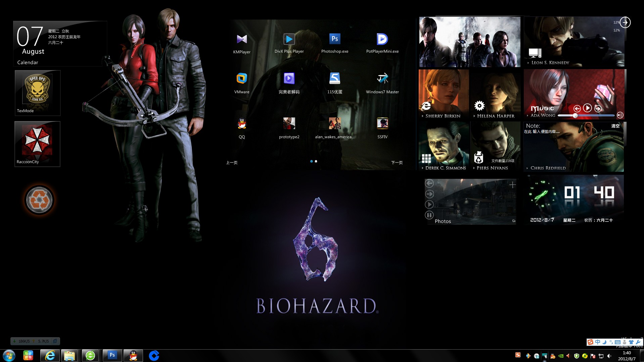This screenshot has width=644, height=362.
Task: Show next photo in Photos widget
Action: click(x=429, y=194)
